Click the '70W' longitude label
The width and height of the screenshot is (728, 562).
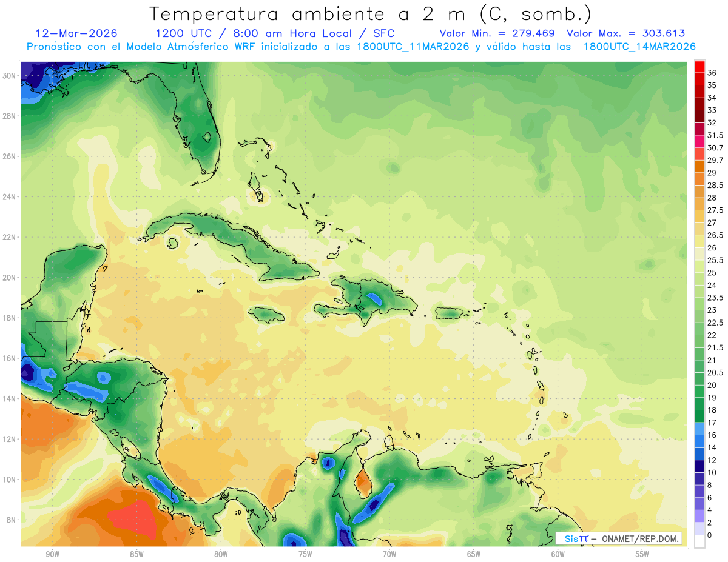[x=389, y=554]
